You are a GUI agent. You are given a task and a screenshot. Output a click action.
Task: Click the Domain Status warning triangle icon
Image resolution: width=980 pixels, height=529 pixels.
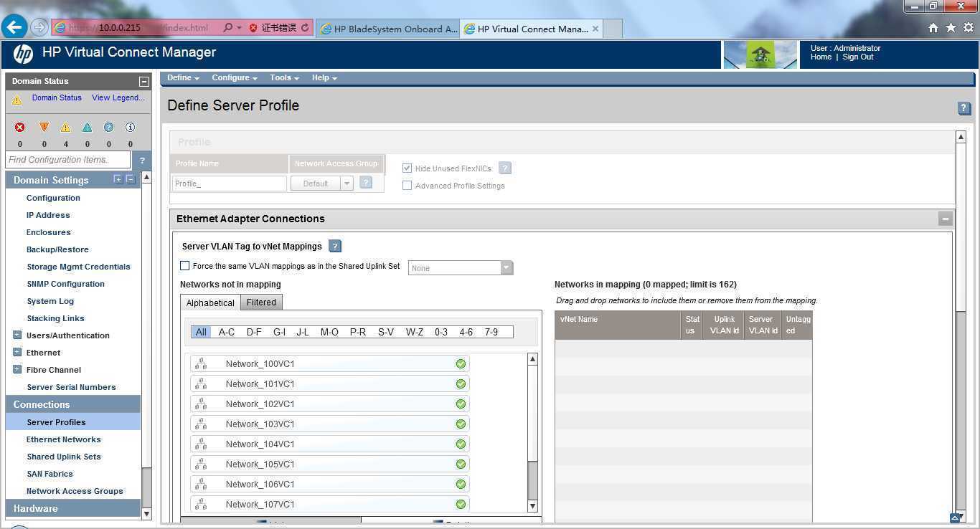tap(17, 101)
